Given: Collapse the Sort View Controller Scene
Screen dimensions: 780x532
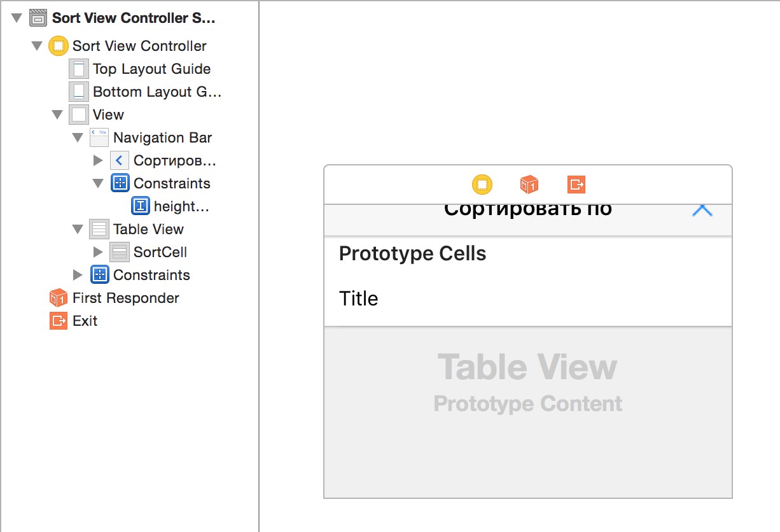Looking at the screenshot, I should [x=17, y=18].
